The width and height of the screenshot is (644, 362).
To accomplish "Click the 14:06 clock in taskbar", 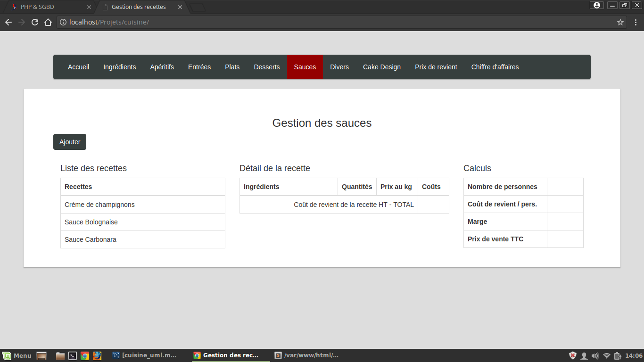I will [634, 356].
